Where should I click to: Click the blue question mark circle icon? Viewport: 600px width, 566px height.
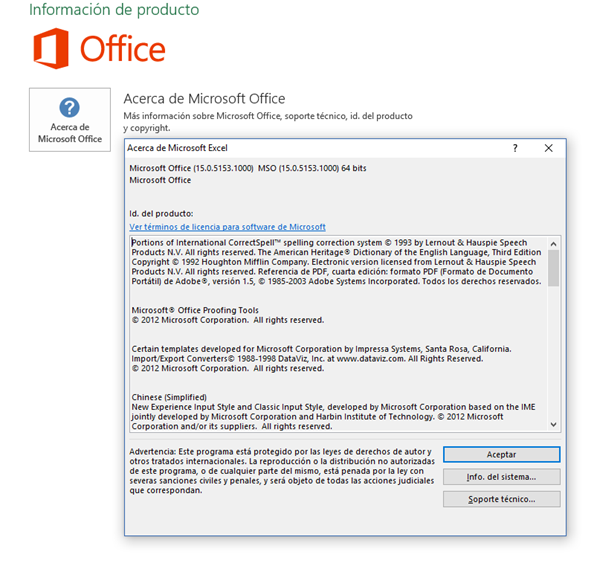(70, 107)
